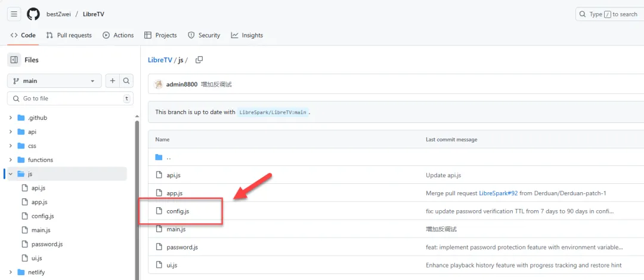
Task: Open the admin8800 author link
Action: click(x=181, y=85)
